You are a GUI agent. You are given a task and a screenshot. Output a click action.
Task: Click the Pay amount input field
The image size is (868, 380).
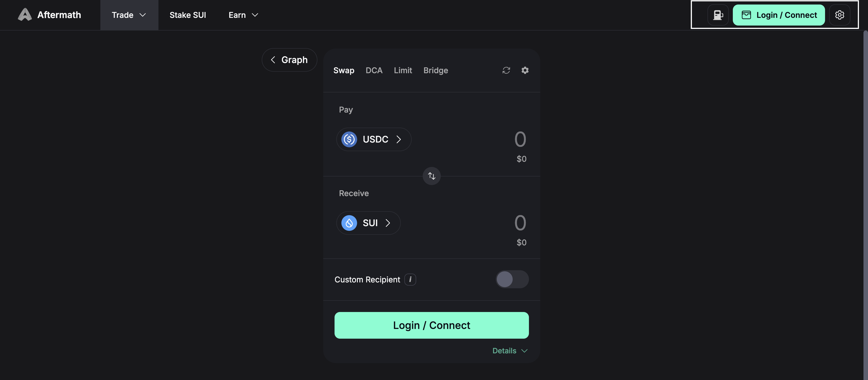coord(472,139)
